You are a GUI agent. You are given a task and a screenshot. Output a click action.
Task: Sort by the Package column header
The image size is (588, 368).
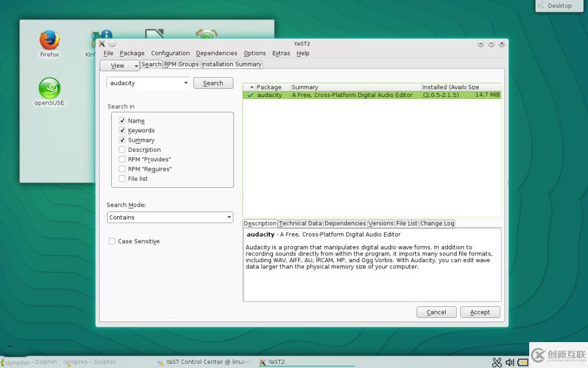273,87
